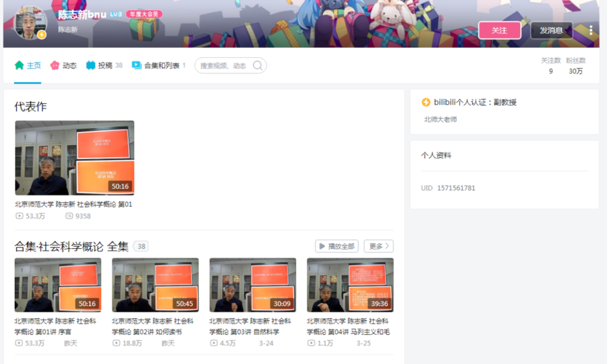This screenshot has height=364, width=607.
Task: Open the 代表作 featured video thumbnail
Action: (x=74, y=158)
